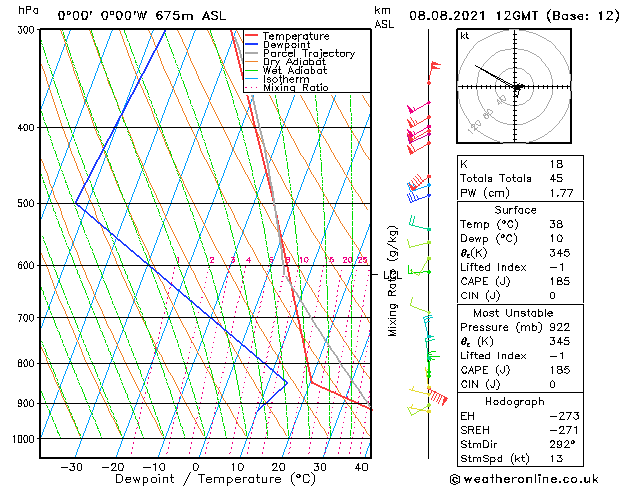629x486 pixels.
Task: Click the PW (cm) value 1.77
Action: [561, 193]
